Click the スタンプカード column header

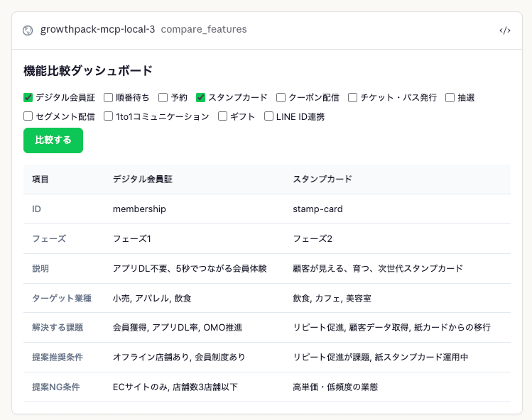pyautogui.click(x=322, y=179)
